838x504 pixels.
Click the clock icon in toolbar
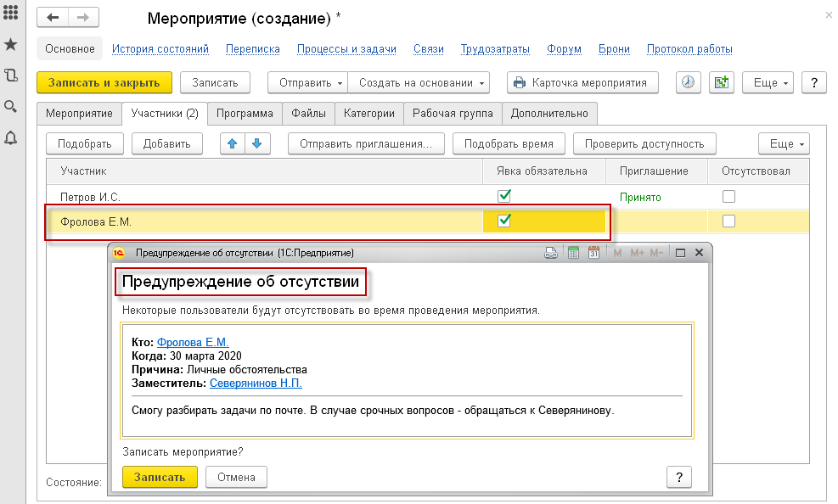(x=688, y=82)
